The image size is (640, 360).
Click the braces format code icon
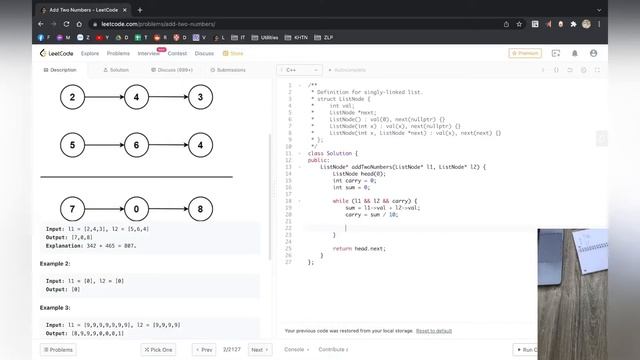(556, 70)
